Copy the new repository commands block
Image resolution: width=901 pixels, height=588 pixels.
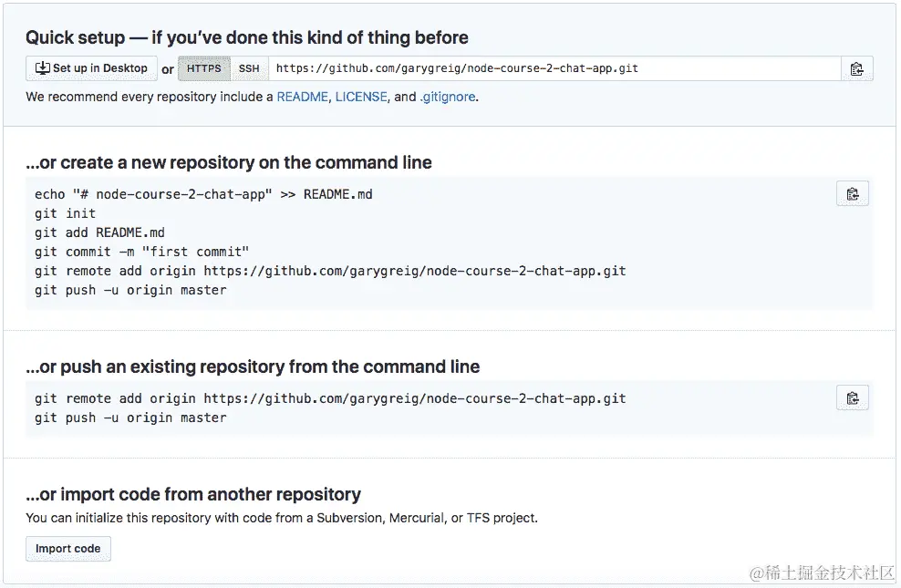[x=852, y=193]
